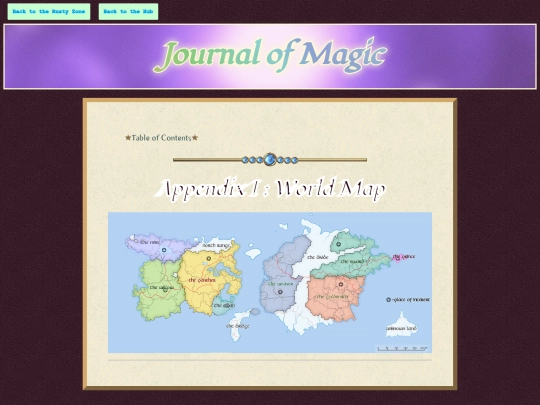Click the "north range" map label
The height and width of the screenshot is (405, 540).
pos(216,245)
